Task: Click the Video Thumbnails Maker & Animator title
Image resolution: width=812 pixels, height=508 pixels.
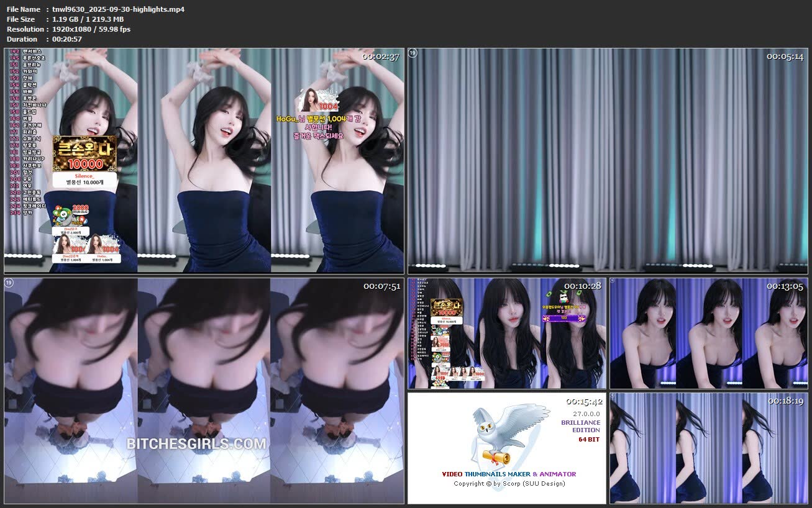Action: (509, 474)
